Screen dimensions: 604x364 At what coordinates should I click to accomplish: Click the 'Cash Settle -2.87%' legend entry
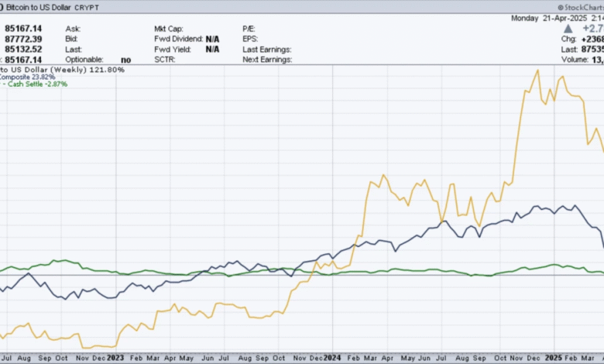point(37,84)
